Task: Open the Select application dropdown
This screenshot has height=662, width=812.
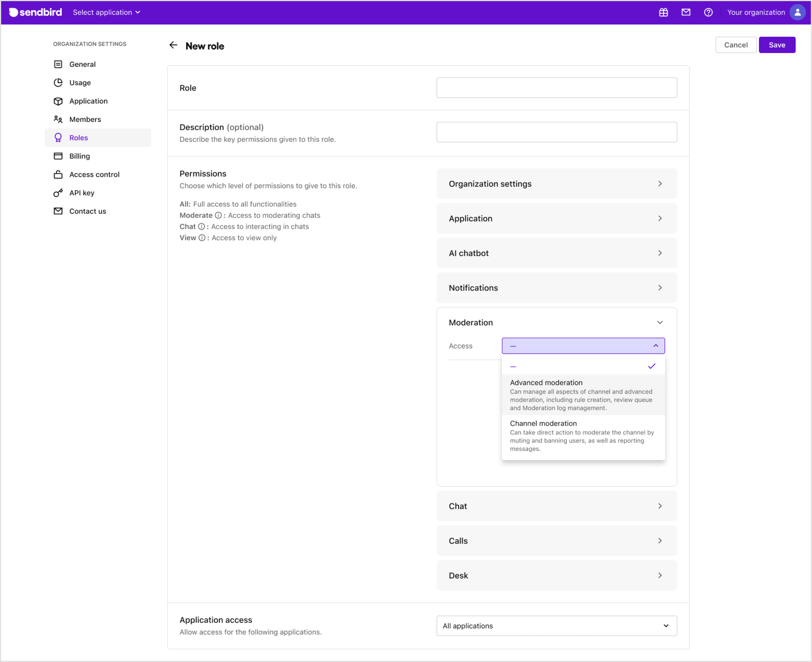Action: tap(106, 12)
